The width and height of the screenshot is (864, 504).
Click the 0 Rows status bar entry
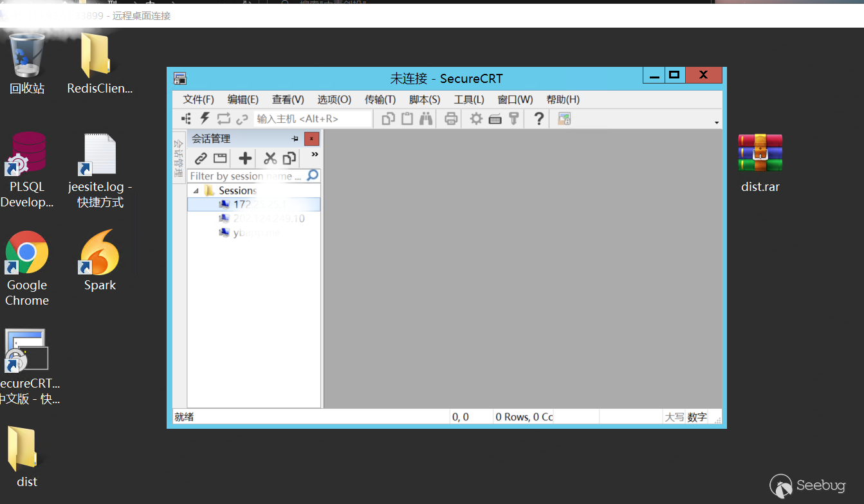tap(523, 417)
